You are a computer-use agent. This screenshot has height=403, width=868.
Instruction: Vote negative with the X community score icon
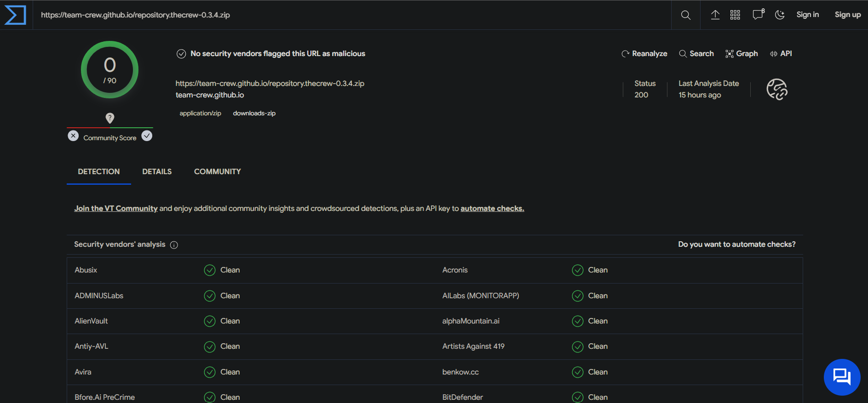pos(73,136)
